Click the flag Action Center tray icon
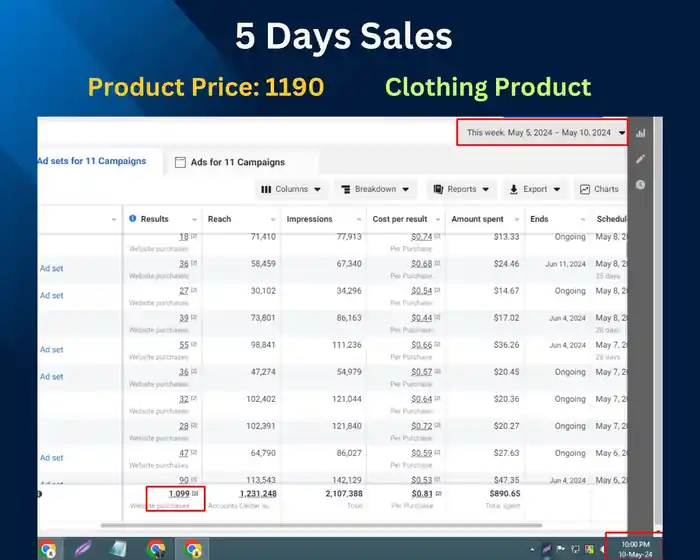Image resolution: width=700 pixels, height=560 pixels. click(561, 549)
